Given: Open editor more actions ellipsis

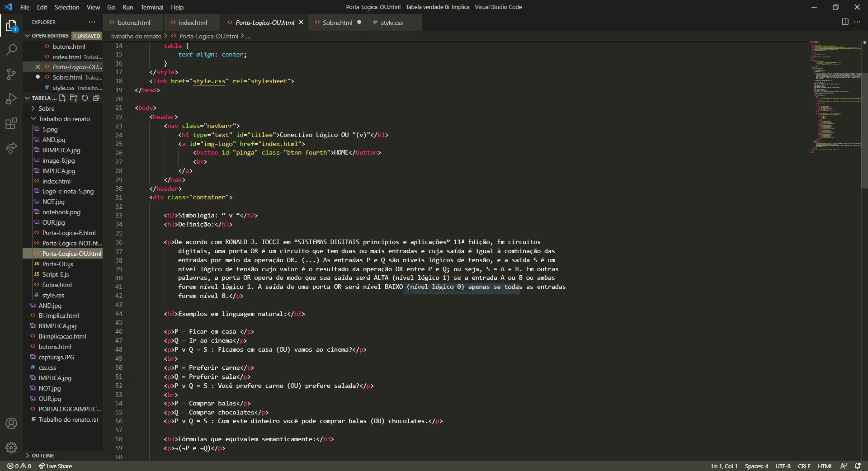Looking at the screenshot, I should click(x=857, y=22).
